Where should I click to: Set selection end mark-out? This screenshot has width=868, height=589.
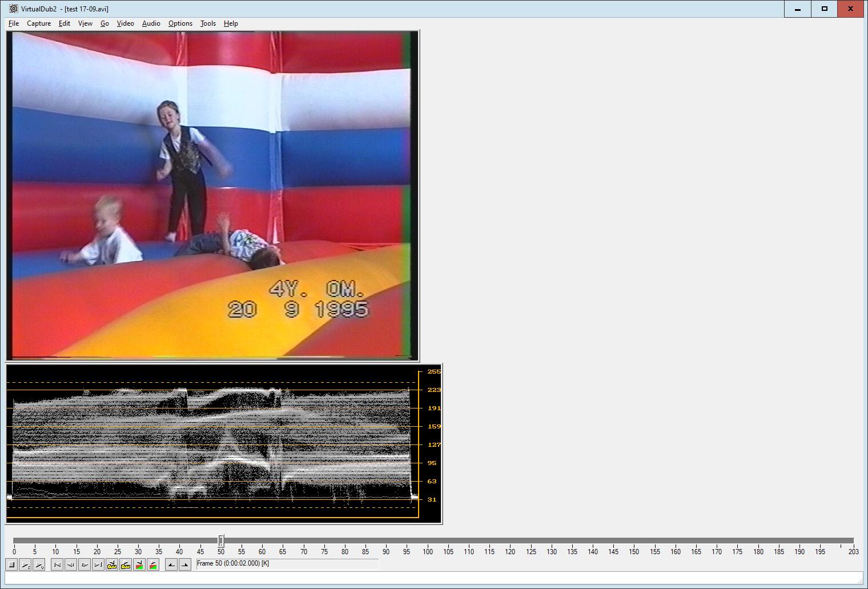point(185,565)
